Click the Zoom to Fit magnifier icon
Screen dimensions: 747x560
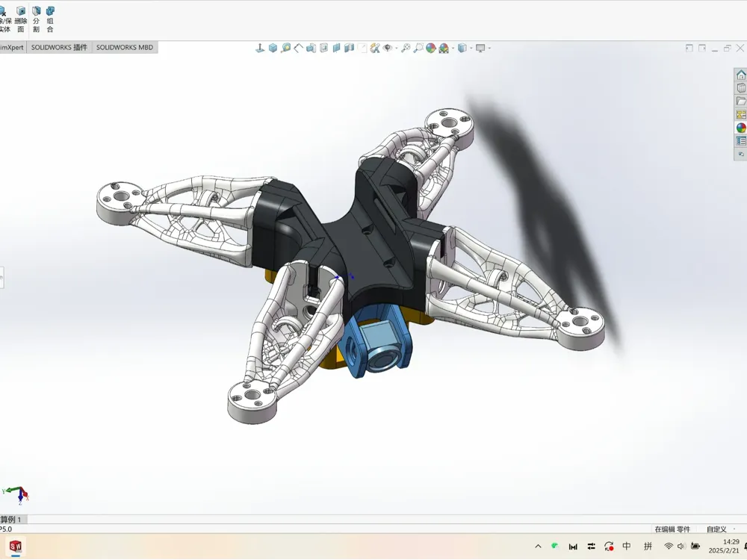tap(406, 48)
